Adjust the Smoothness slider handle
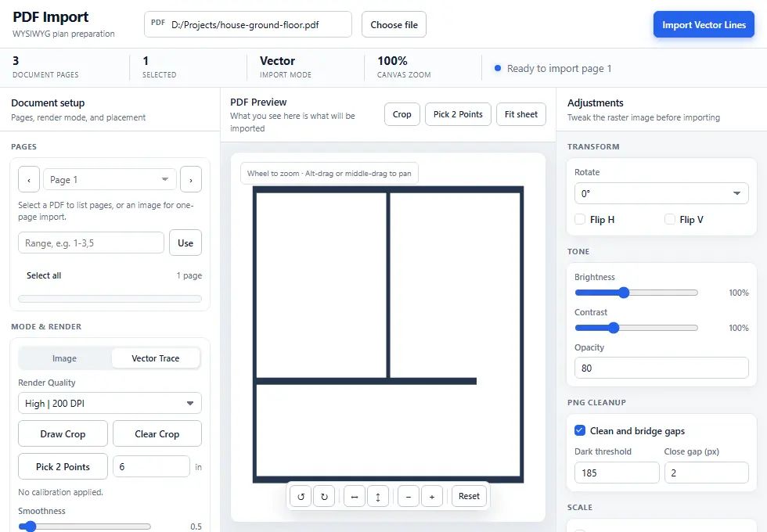Viewport: 767px width, 532px height. tap(31, 527)
